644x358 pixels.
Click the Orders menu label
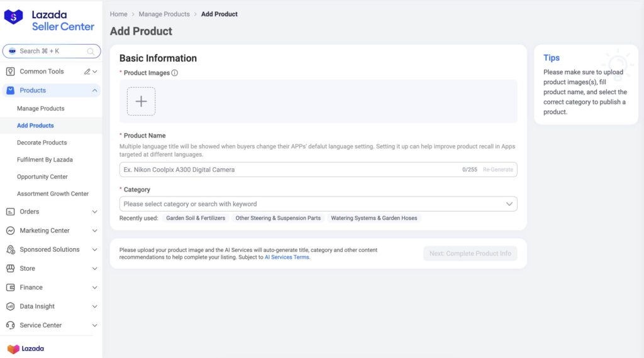point(30,212)
